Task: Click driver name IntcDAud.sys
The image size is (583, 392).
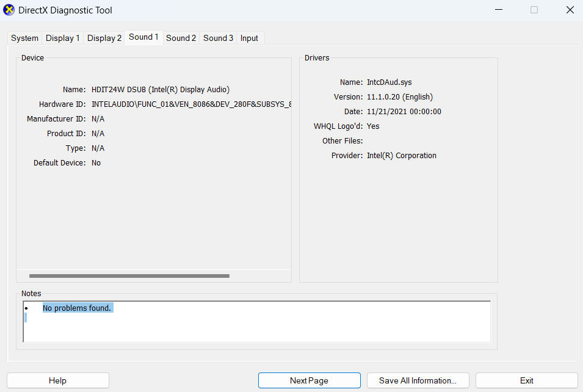Action: (389, 82)
